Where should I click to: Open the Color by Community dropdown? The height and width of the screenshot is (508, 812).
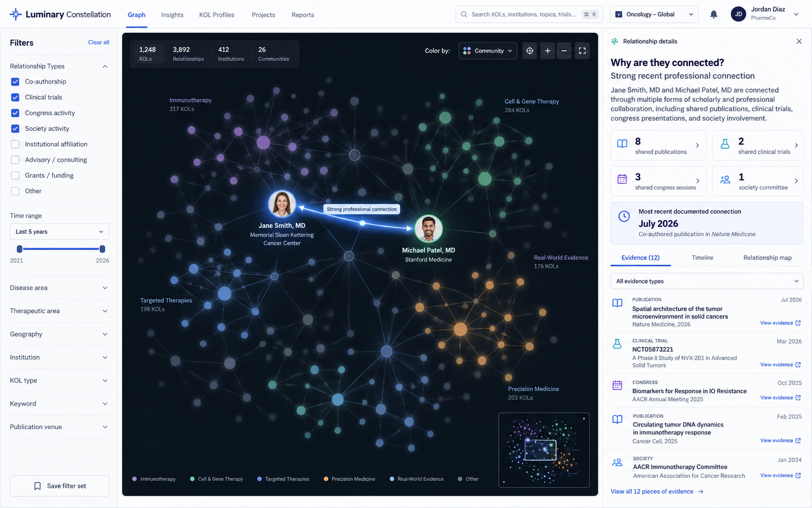tap(488, 51)
